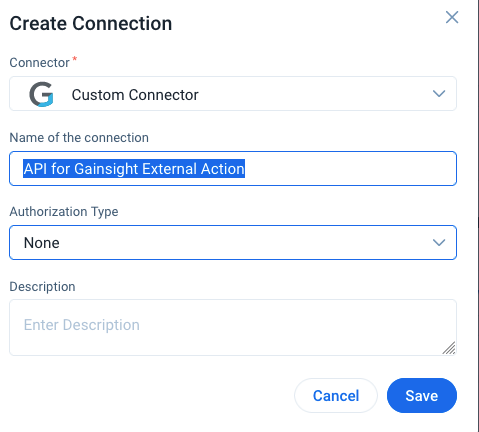This screenshot has width=479, height=432.
Task: Select the Custom Connector text in dropdown
Action: point(135,95)
